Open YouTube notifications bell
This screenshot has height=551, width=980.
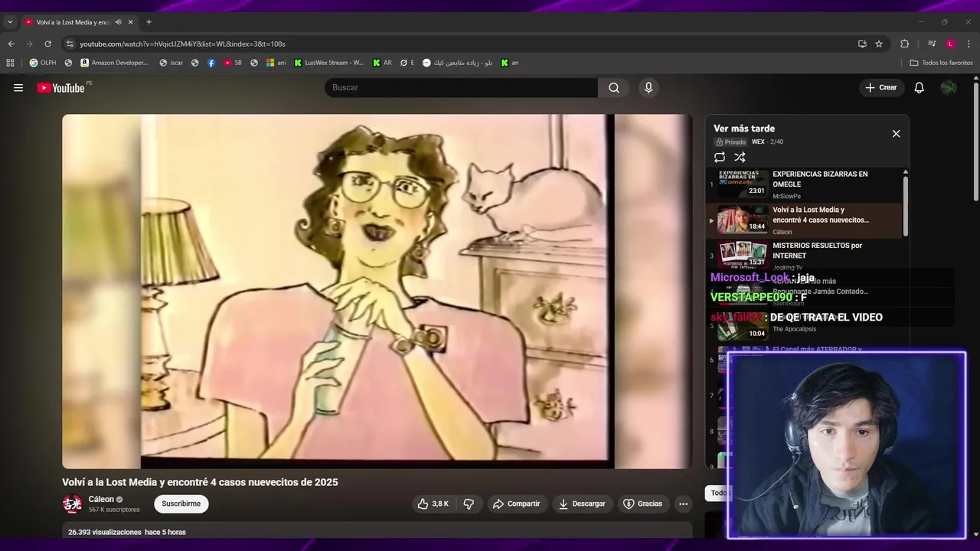click(x=920, y=88)
